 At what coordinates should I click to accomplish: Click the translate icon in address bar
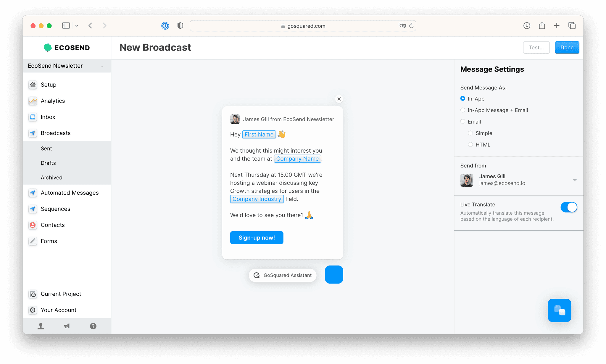(402, 25)
